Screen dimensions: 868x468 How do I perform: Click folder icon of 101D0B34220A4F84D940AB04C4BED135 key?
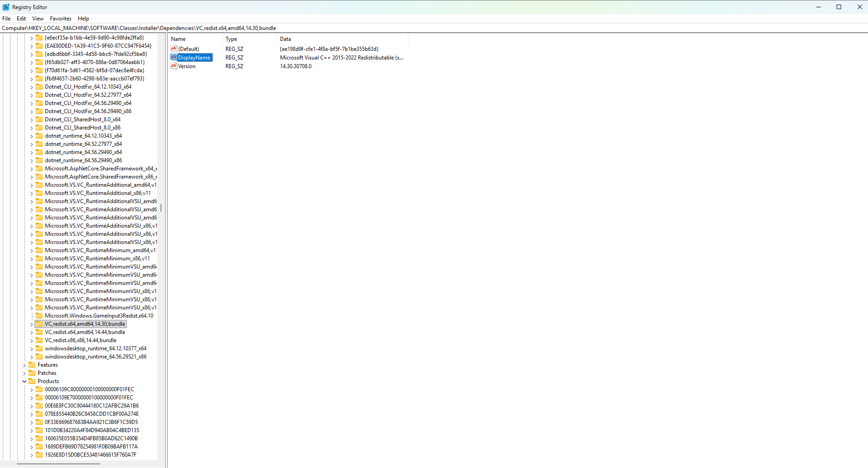coord(39,430)
